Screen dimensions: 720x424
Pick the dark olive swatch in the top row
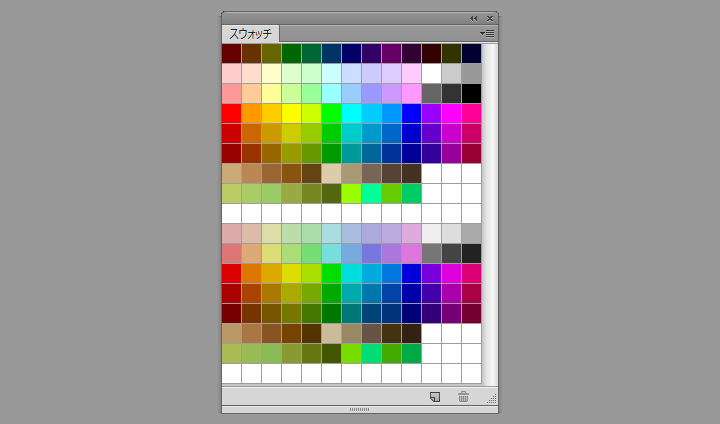(x=451, y=54)
